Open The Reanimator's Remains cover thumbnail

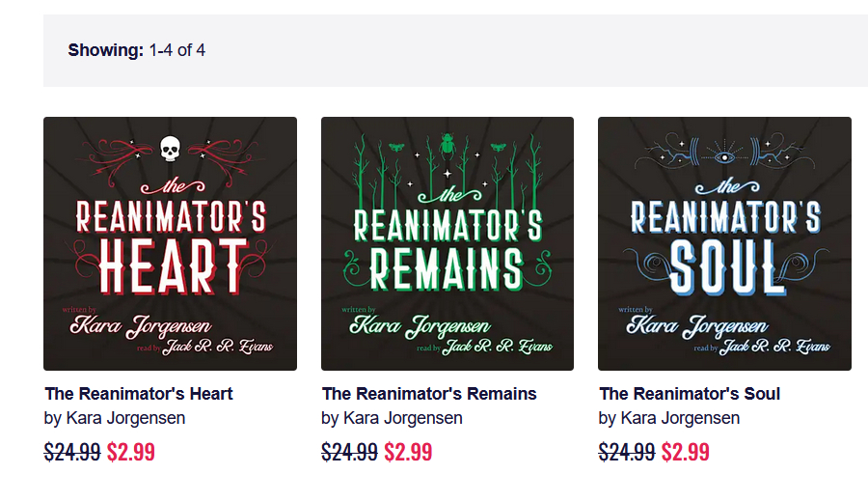coord(448,244)
